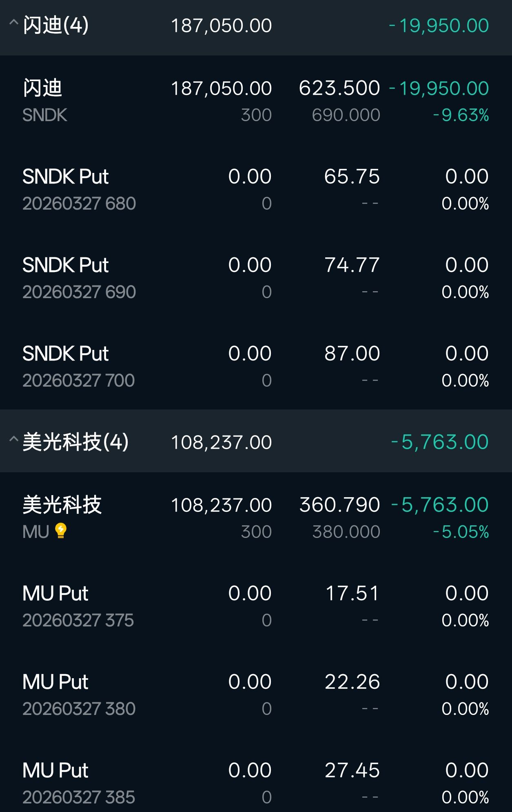Tap the MU 385 put price 27.45
The height and width of the screenshot is (812, 512).
(x=352, y=770)
